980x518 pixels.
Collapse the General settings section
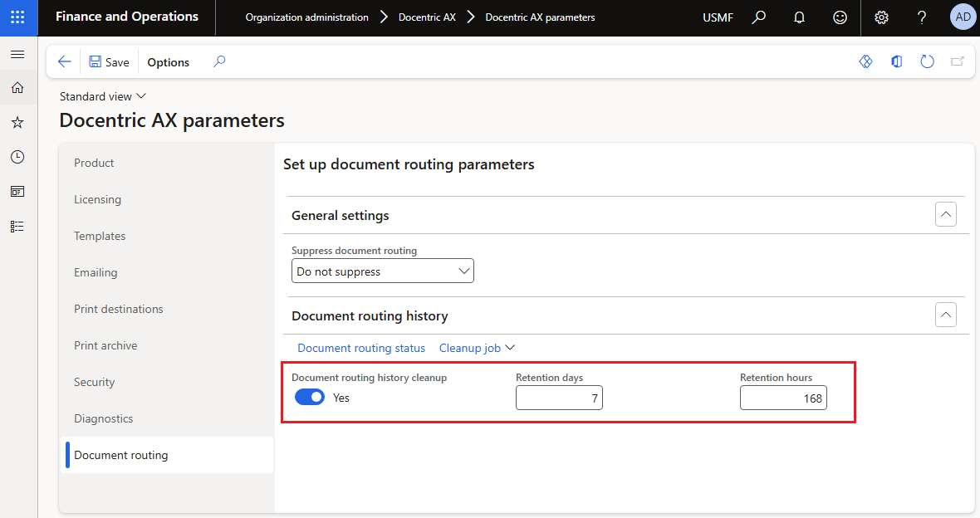pyautogui.click(x=945, y=215)
